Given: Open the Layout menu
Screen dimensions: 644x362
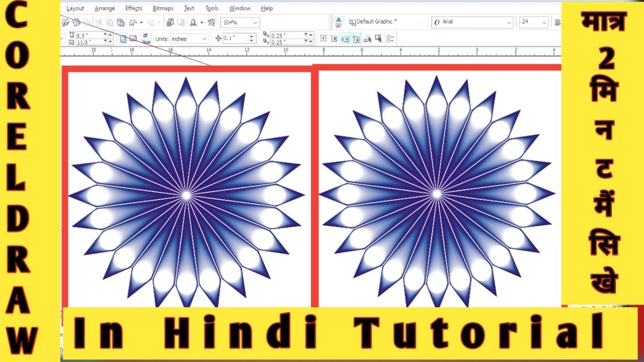Looking at the screenshot, I should click(x=75, y=9).
